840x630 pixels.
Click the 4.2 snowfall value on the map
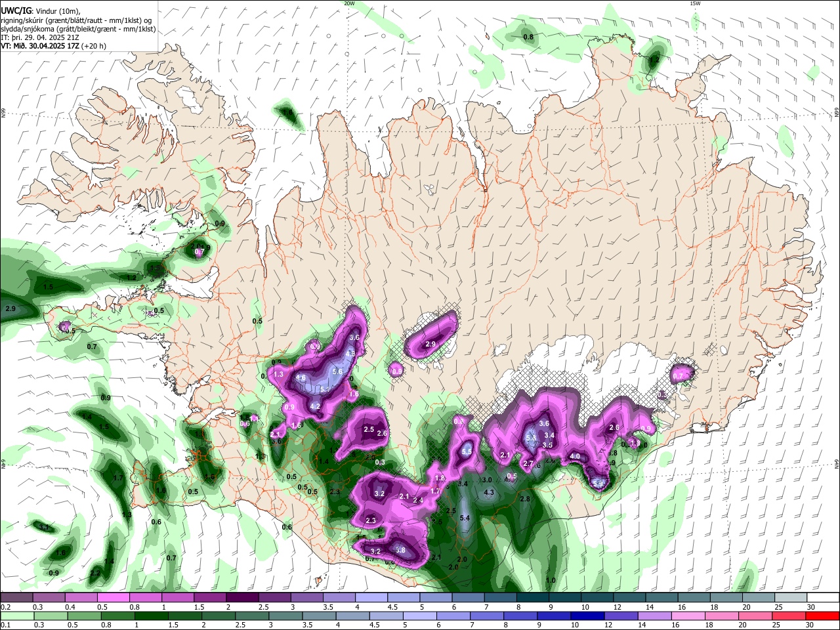(315, 406)
